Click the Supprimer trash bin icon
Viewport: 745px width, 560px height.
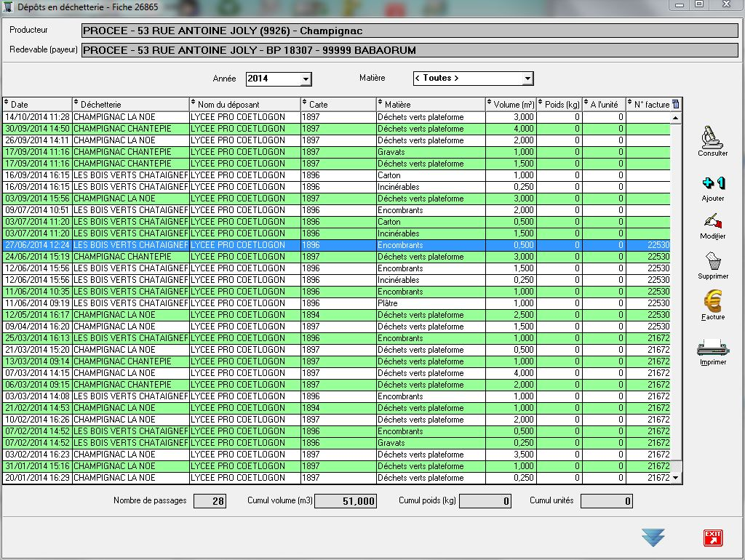coord(713,262)
